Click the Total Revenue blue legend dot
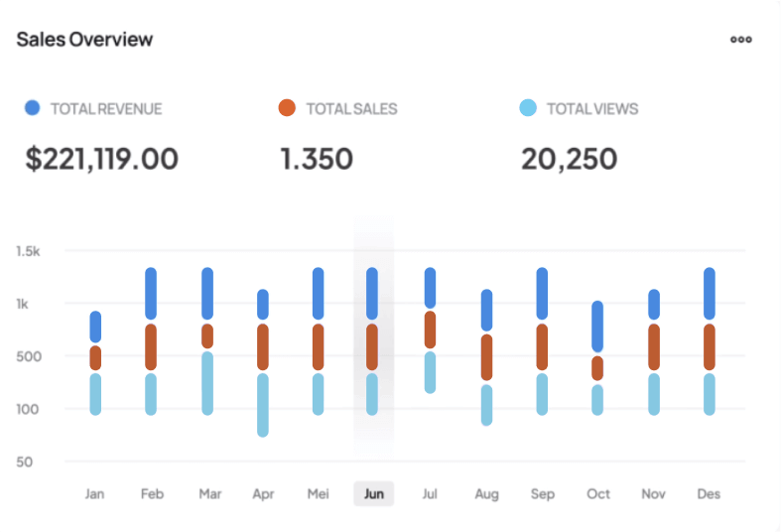This screenshot has width=781, height=532. pyautogui.click(x=33, y=108)
